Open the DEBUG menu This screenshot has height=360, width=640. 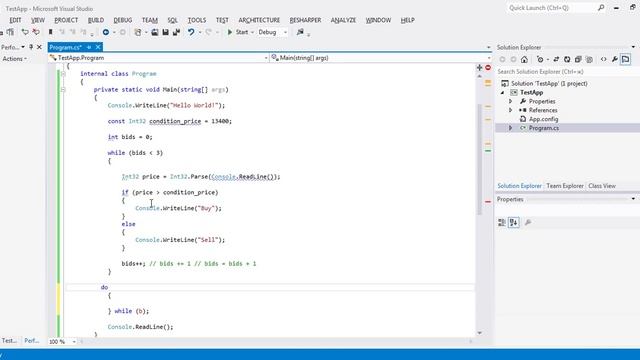click(122, 20)
